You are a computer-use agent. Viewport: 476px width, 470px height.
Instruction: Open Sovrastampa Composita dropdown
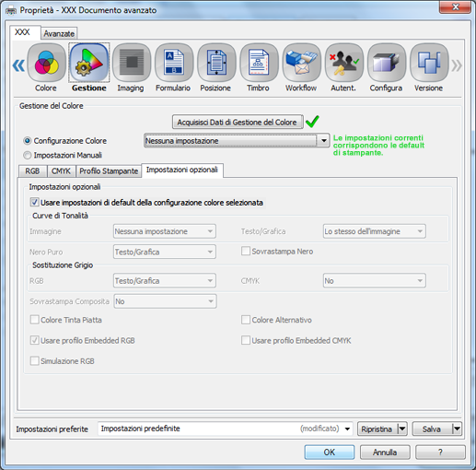(x=165, y=301)
